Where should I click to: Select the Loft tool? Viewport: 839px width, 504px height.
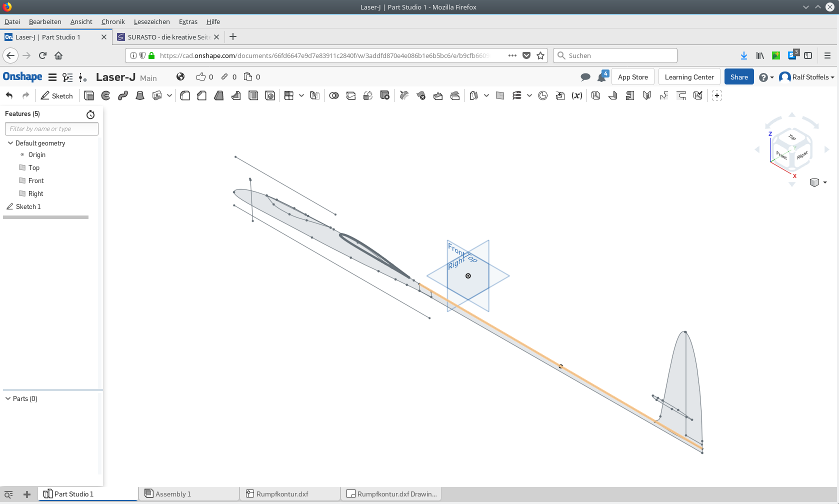click(x=140, y=95)
